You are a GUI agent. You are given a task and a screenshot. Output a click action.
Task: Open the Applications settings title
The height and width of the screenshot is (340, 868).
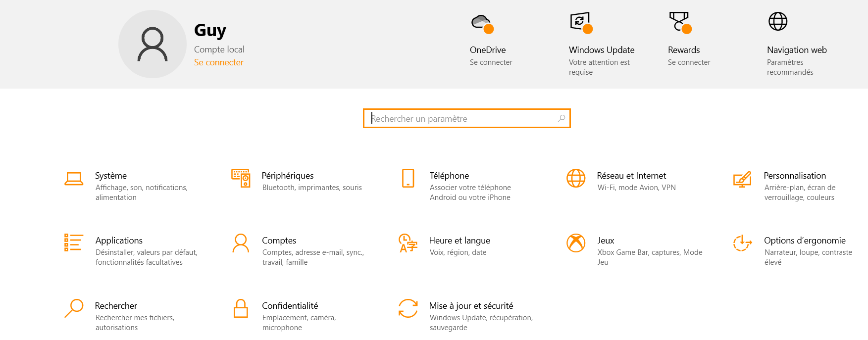[x=119, y=241]
